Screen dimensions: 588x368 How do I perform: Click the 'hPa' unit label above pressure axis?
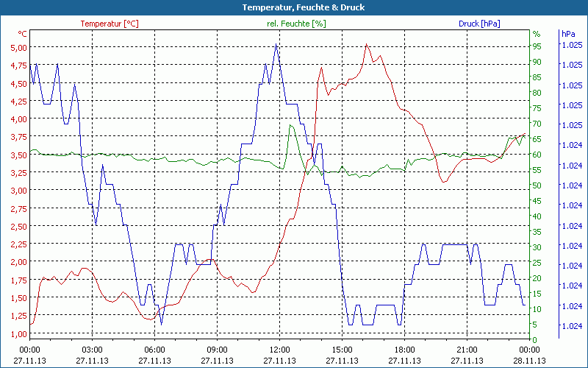point(568,34)
